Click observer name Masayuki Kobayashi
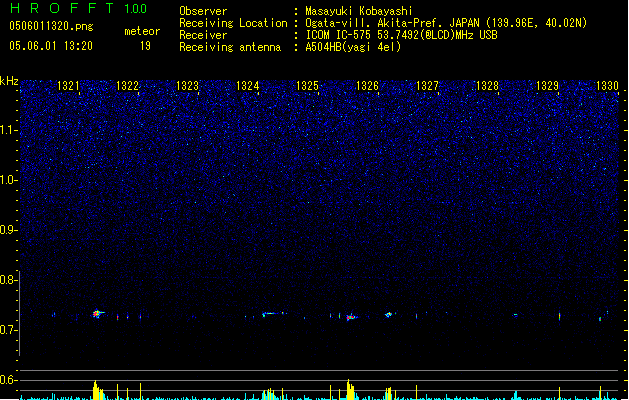The width and height of the screenshot is (629, 400). 359,11
